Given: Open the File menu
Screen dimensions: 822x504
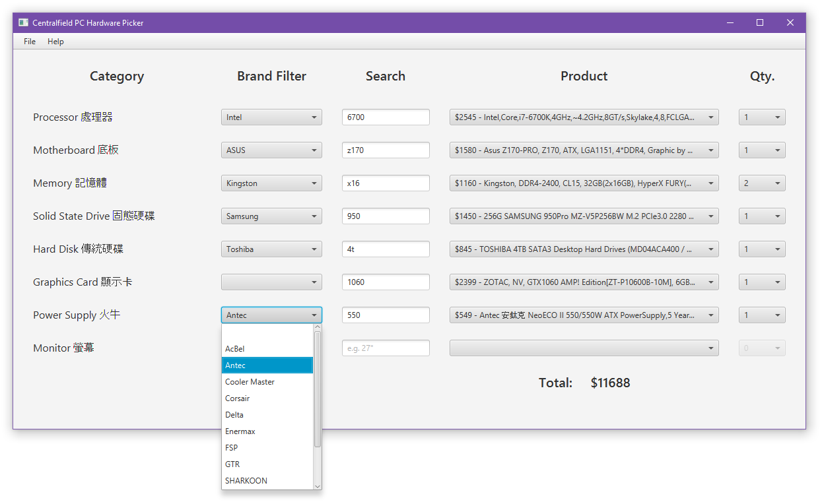Looking at the screenshot, I should 30,42.
